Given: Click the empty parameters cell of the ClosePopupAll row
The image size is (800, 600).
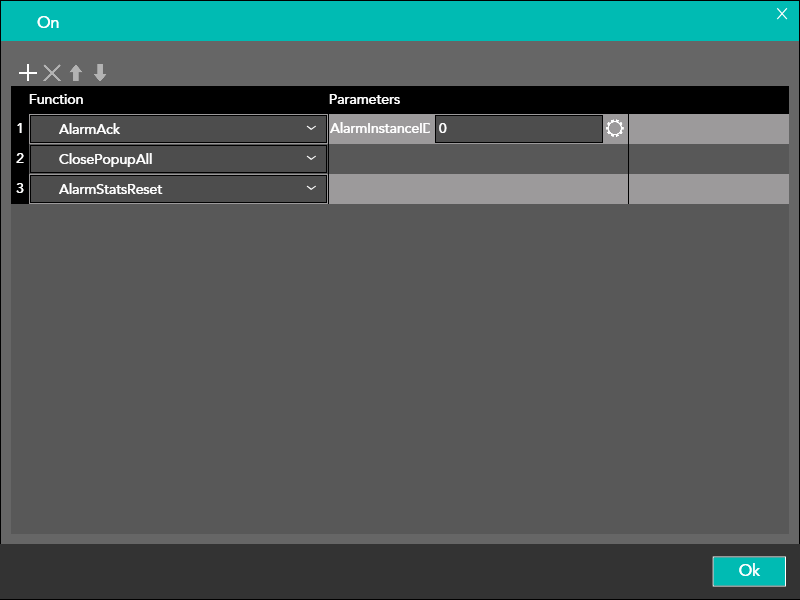Looking at the screenshot, I should click(x=478, y=159).
